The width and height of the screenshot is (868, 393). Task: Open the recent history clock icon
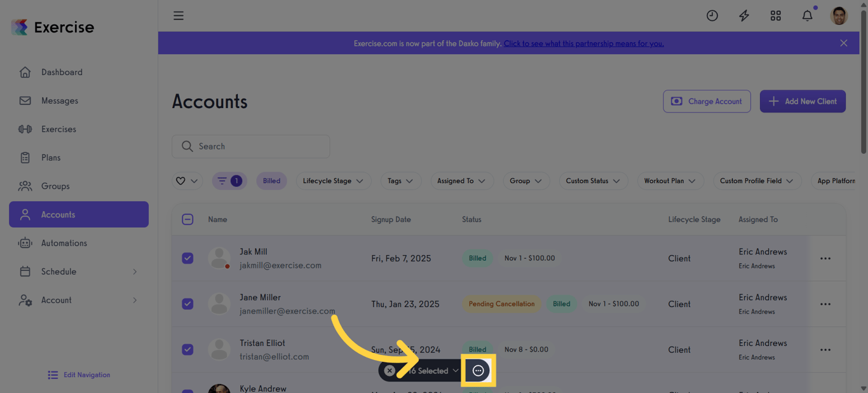[712, 15]
